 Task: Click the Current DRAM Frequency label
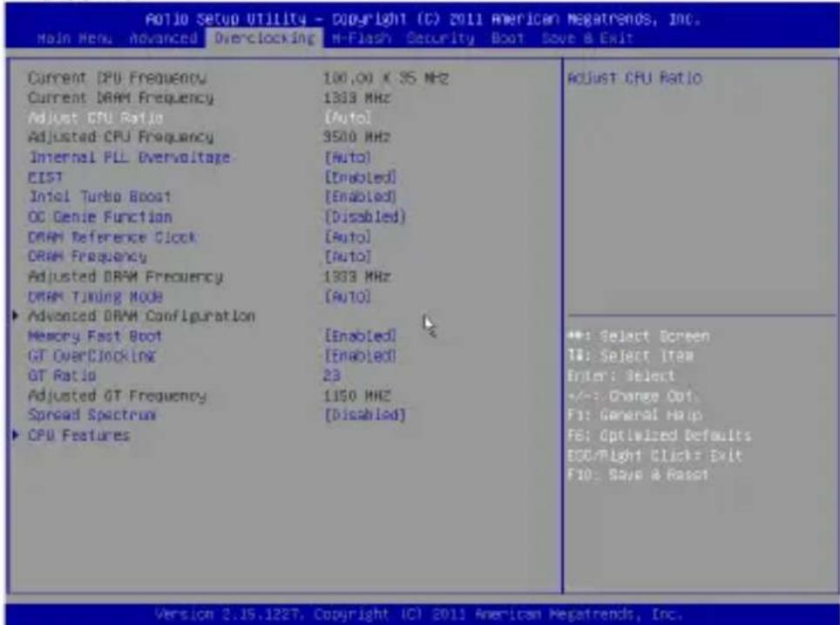click(x=120, y=99)
